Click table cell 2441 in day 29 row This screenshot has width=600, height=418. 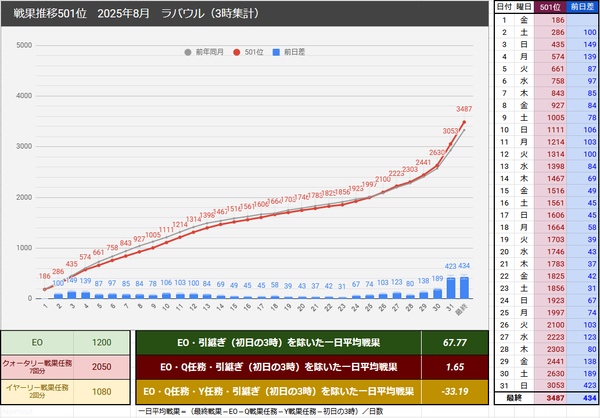click(550, 361)
